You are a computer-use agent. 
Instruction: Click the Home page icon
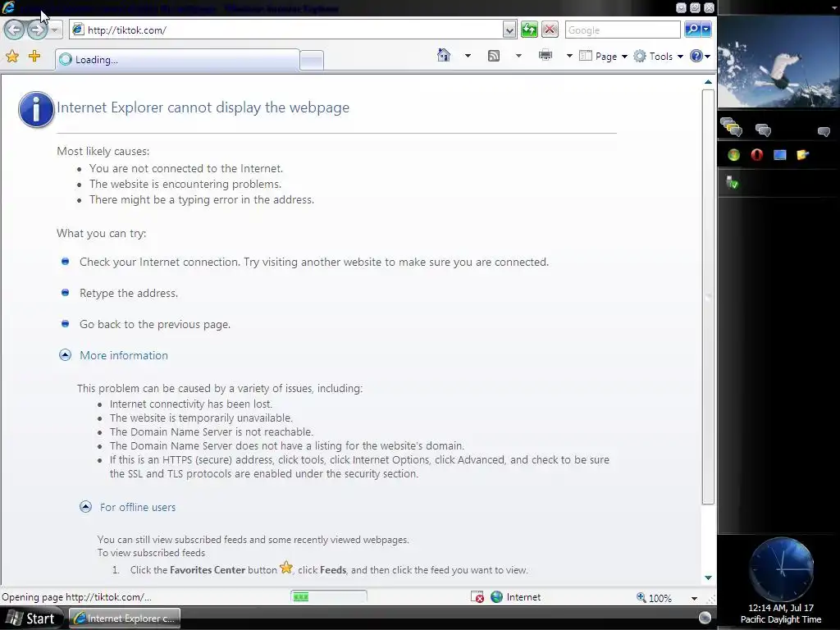(444, 55)
